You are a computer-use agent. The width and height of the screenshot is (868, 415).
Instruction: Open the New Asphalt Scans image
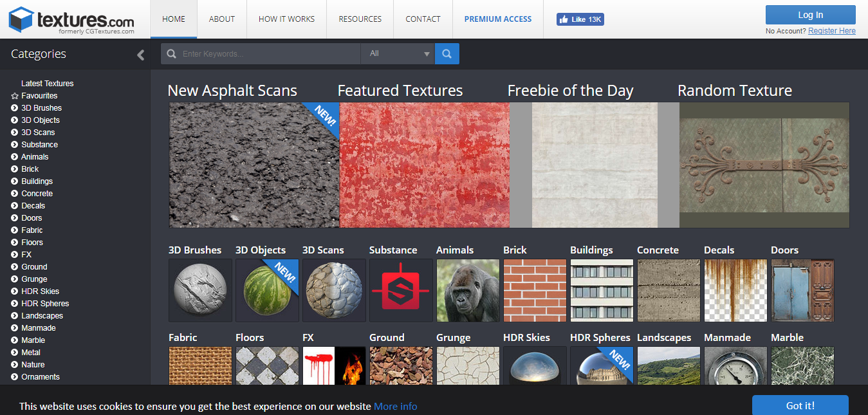coord(254,165)
